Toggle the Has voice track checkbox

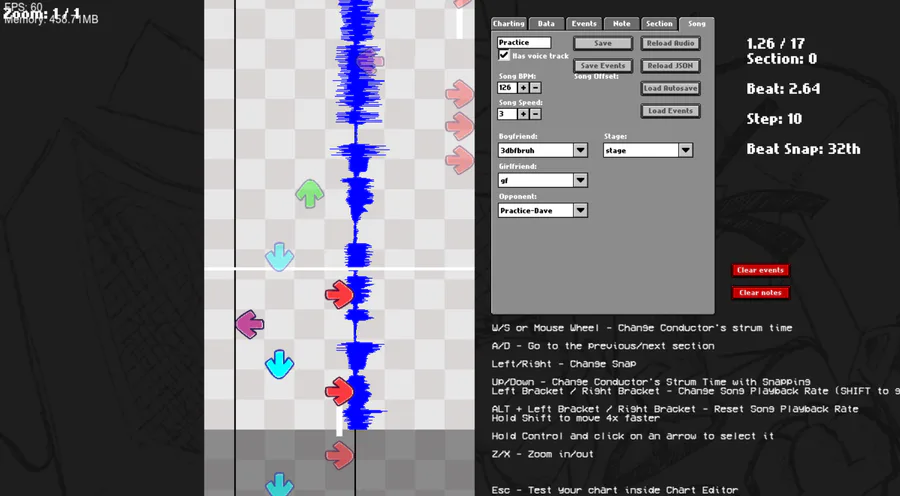504,55
